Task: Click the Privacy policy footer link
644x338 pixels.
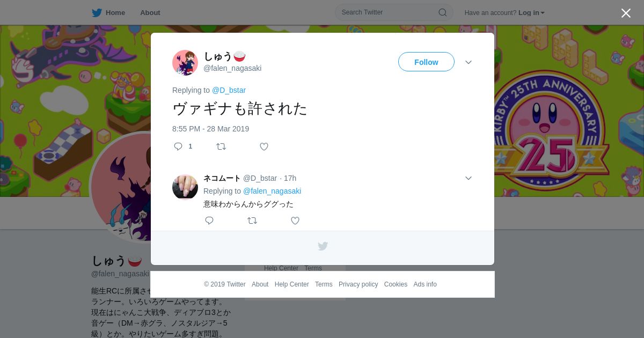Action: (358, 284)
